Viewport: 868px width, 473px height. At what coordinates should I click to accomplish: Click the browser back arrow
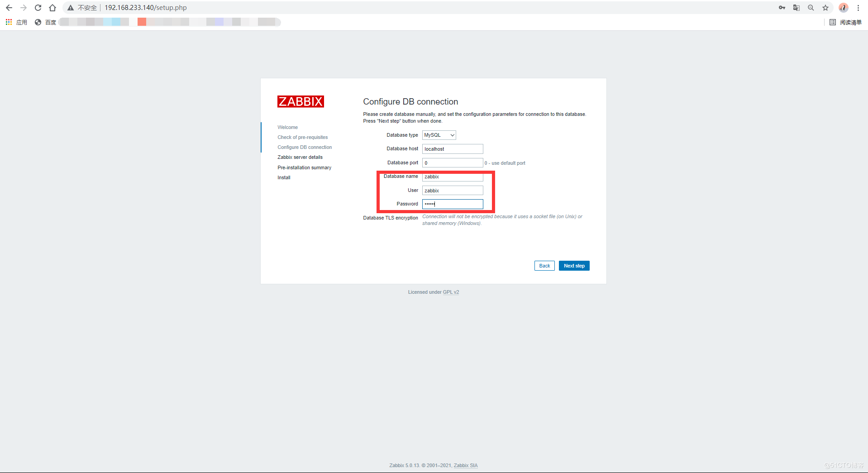point(9,8)
